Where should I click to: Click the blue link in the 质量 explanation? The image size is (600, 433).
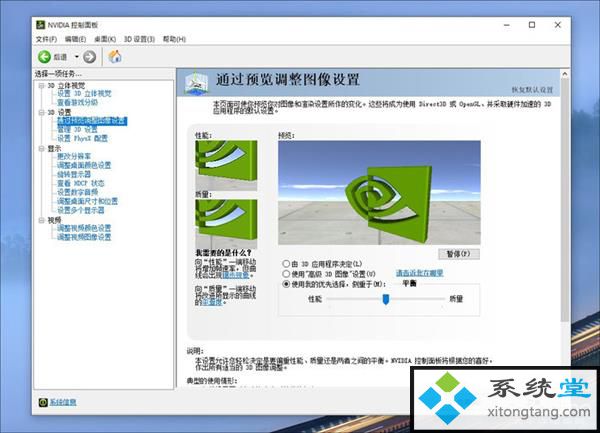click(x=212, y=302)
